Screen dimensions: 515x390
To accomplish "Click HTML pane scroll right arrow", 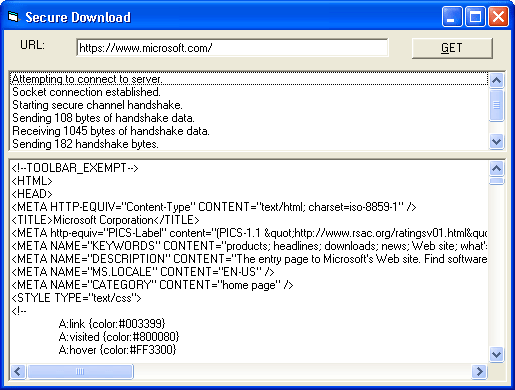I will (x=479, y=371).
